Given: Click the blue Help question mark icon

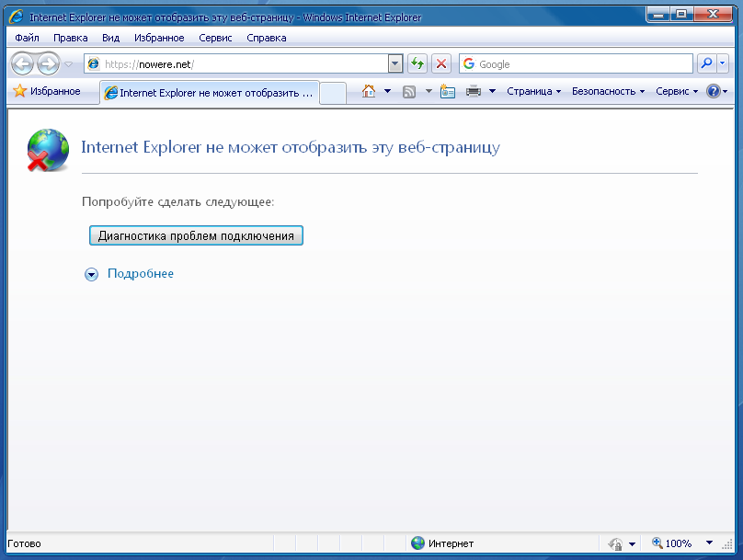Looking at the screenshot, I should point(714,91).
